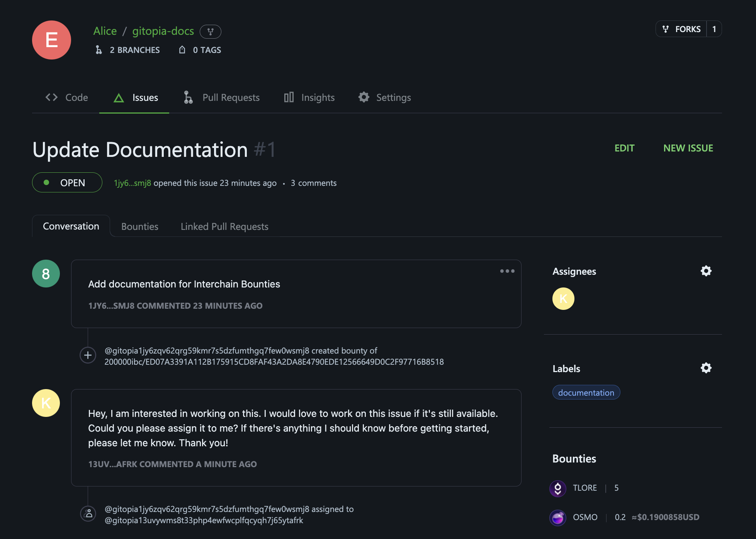Click the Bounties sidebar heading

pyautogui.click(x=574, y=459)
